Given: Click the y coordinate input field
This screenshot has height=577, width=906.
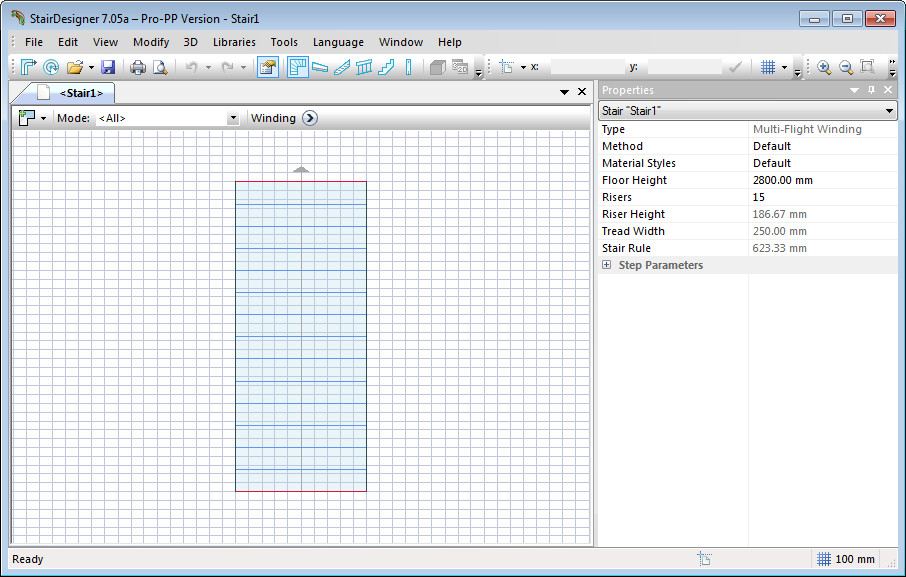Looking at the screenshot, I should click(685, 67).
